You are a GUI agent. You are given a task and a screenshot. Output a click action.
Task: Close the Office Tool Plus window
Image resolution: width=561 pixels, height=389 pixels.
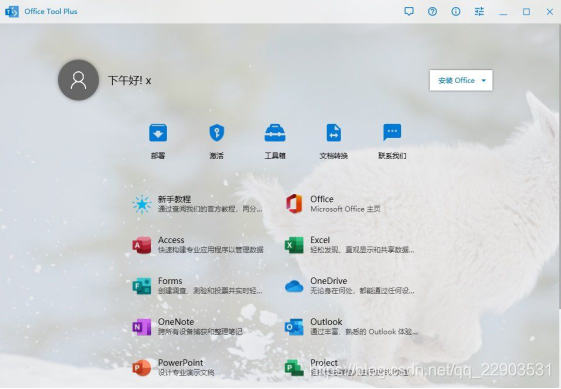(550, 12)
